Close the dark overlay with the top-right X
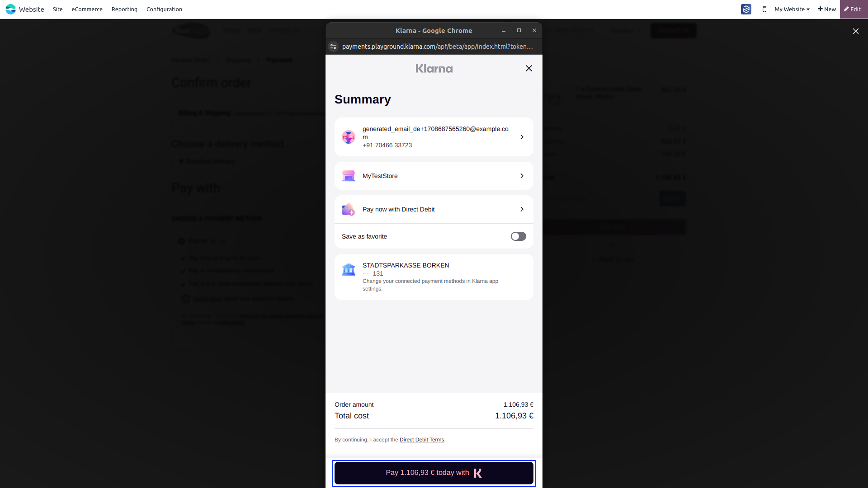 [855, 31]
